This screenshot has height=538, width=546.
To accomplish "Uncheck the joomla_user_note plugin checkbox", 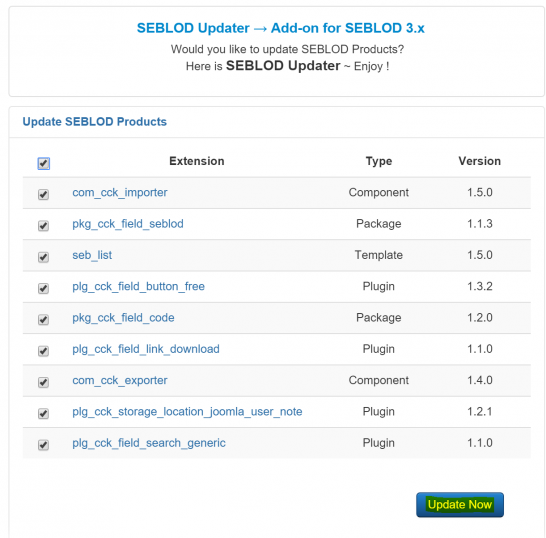I will point(43,414).
